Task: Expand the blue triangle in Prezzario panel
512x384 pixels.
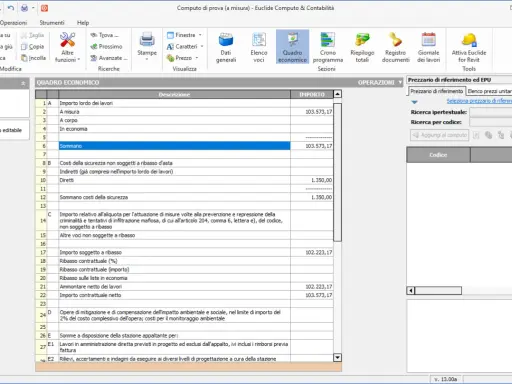Action: 414,102
